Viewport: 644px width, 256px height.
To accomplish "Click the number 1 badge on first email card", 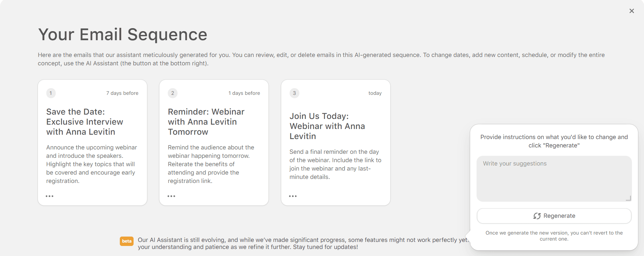I will 51,93.
